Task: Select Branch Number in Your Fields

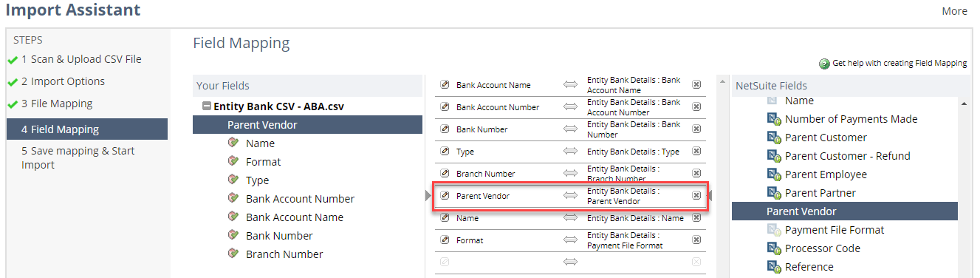Action: (x=284, y=254)
